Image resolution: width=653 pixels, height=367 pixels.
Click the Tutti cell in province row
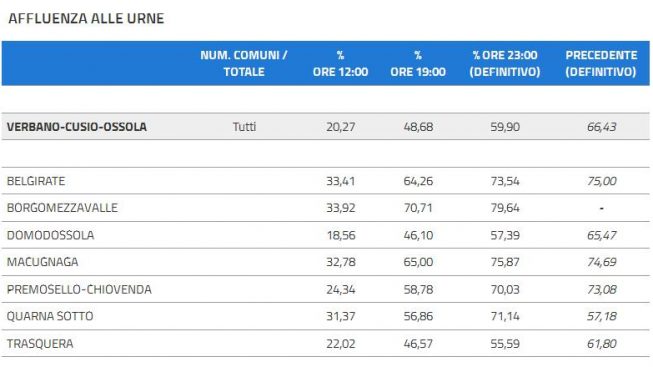(244, 127)
